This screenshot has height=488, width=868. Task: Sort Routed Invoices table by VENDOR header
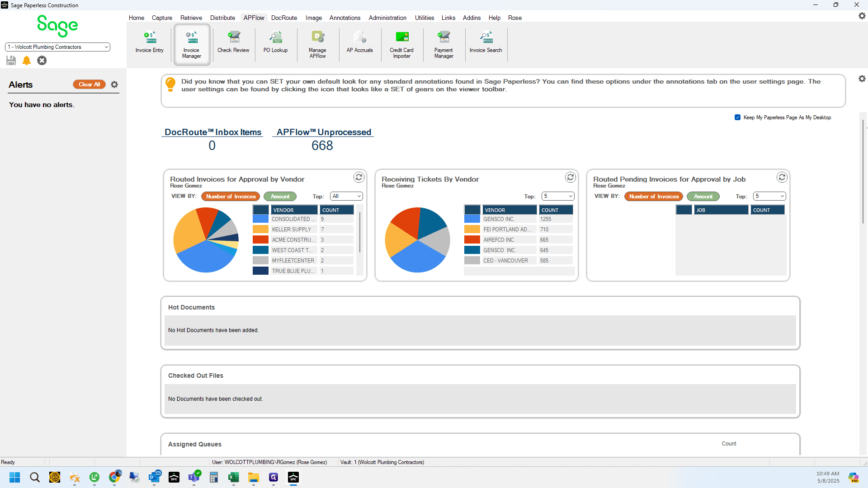294,210
